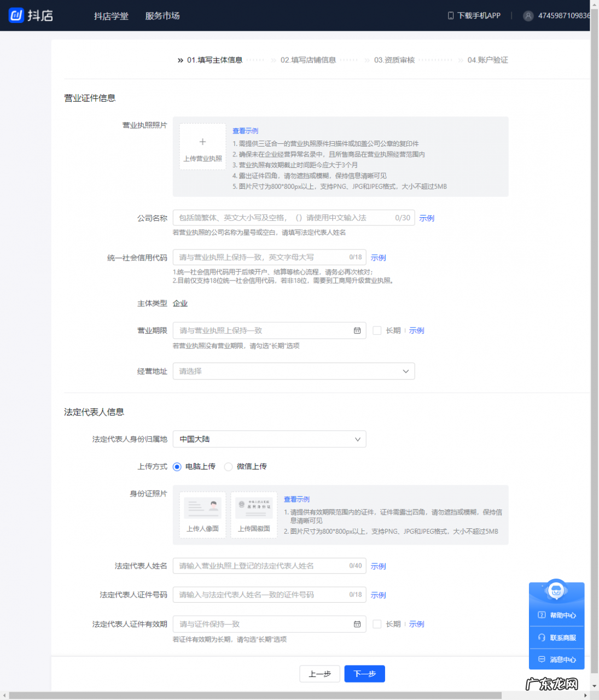Click the robot assistant avatar
The width and height of the screenshot is (599, 700).
pos(556,591)
